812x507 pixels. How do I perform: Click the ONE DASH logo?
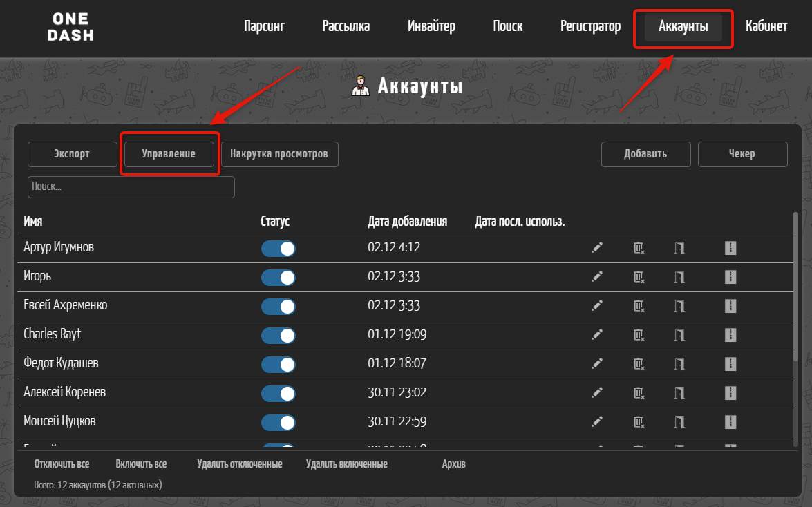pyautogui.click(x=70, y=27)
